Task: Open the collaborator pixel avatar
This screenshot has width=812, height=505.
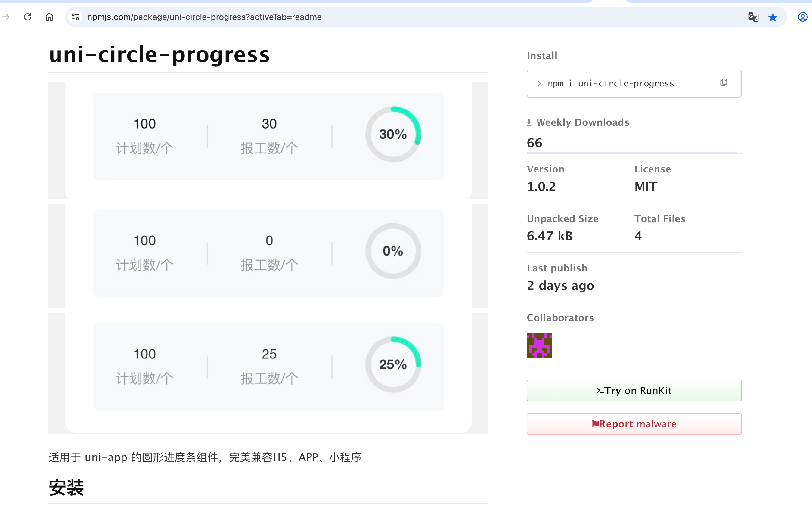Action: [x=539, y=345]
